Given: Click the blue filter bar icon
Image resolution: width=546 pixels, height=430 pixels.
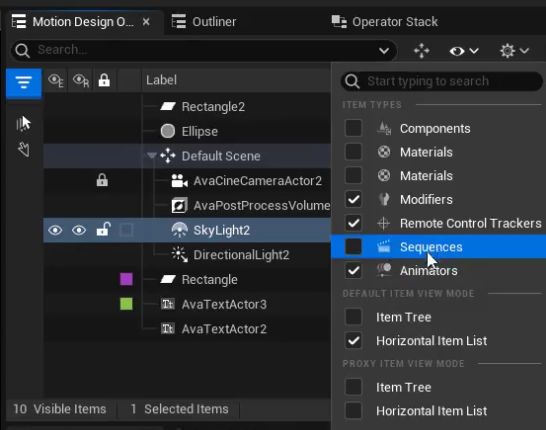Looking at the screenshot, I should pyautogui.click(x=23, y=83).
